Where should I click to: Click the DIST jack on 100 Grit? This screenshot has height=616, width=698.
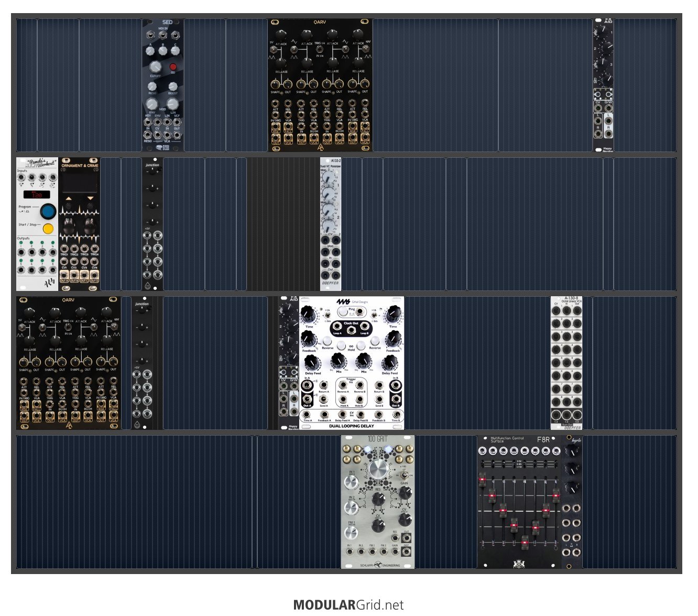pyautogui.click(x=407, y=552)
